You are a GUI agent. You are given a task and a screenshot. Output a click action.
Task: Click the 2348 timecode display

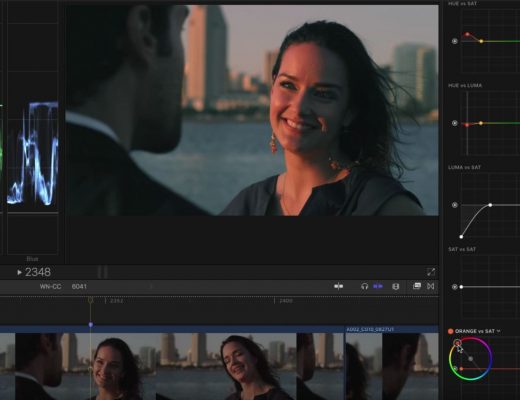[x=38, y=272]
